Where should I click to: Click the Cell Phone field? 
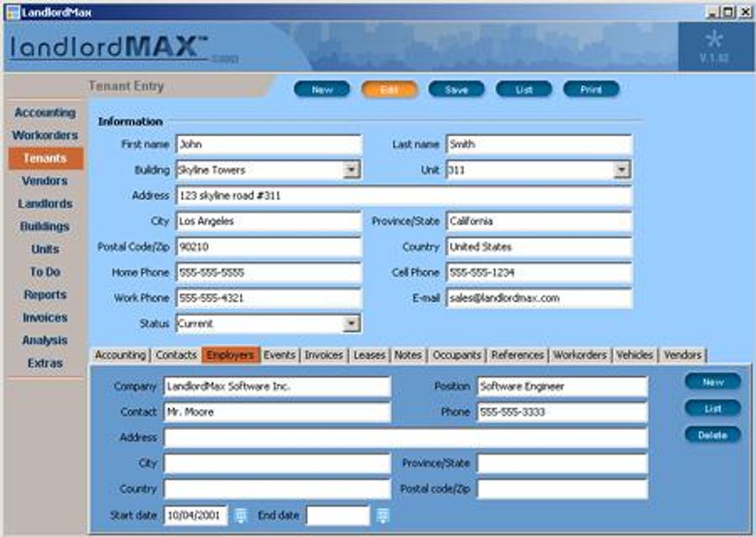(x=539, y=273)
